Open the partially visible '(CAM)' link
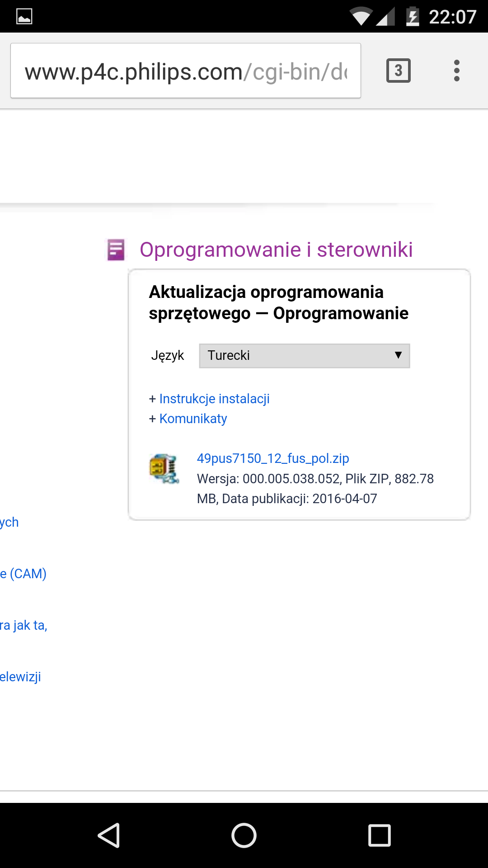Screen dimensions: 488x868 point(23,574)
